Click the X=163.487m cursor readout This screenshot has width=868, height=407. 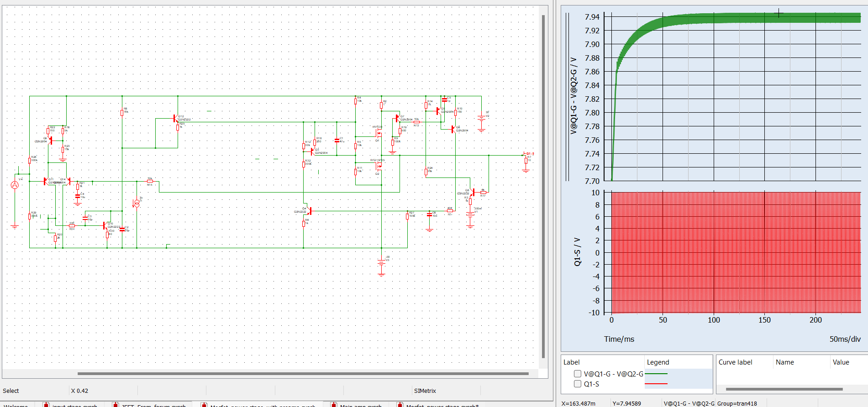point(578,403)
